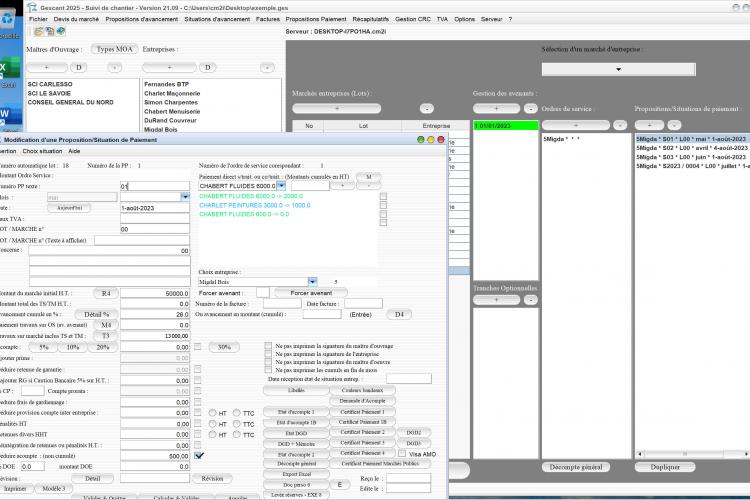
Task: Check 'Ne pas imprimer la signature de l'entreprise'
Action: [268, 354]
